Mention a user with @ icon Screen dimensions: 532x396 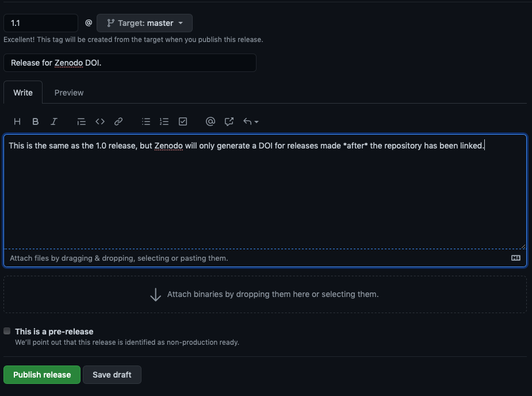(x=210, y=121)
